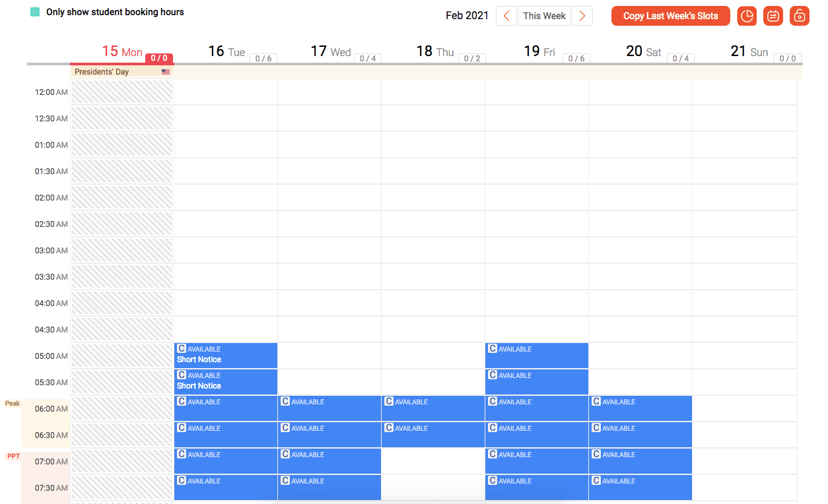
Task: Select Thursday 6:30 AM available slot
Action: tap(433, 435)
